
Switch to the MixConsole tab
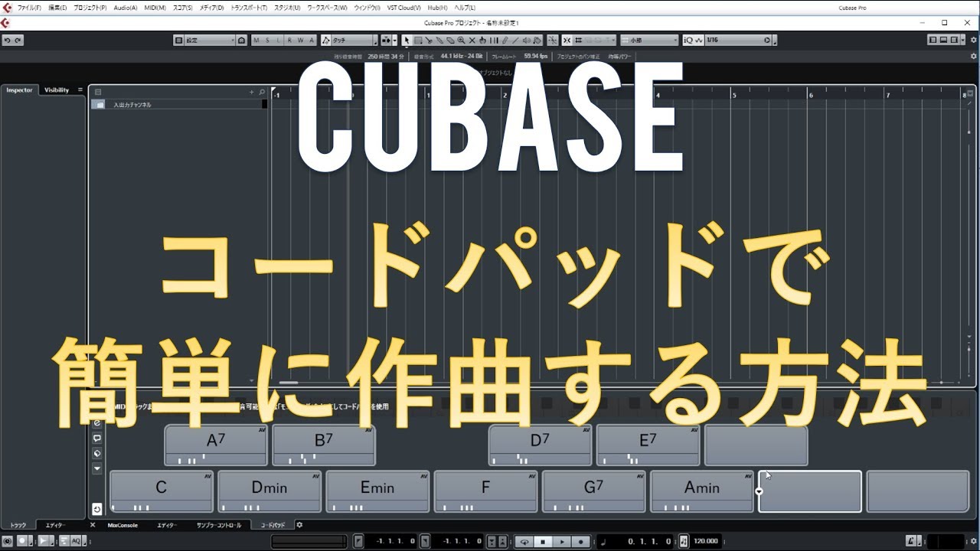tap(122, 525)
